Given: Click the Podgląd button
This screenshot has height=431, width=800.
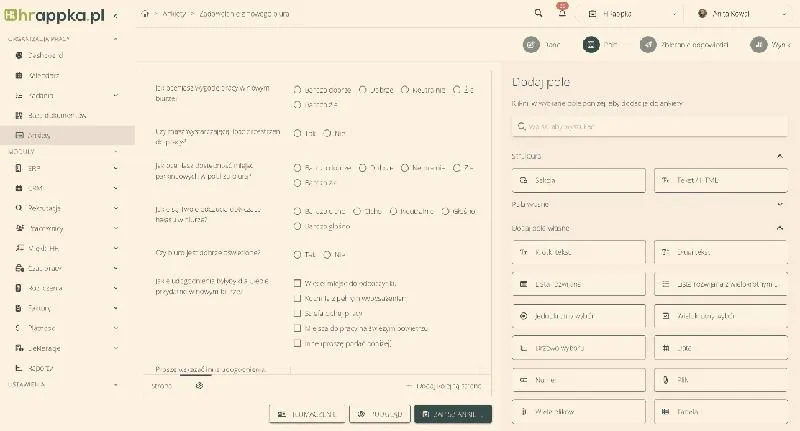Looking at the screenshot, I should (x=380, y=414).
